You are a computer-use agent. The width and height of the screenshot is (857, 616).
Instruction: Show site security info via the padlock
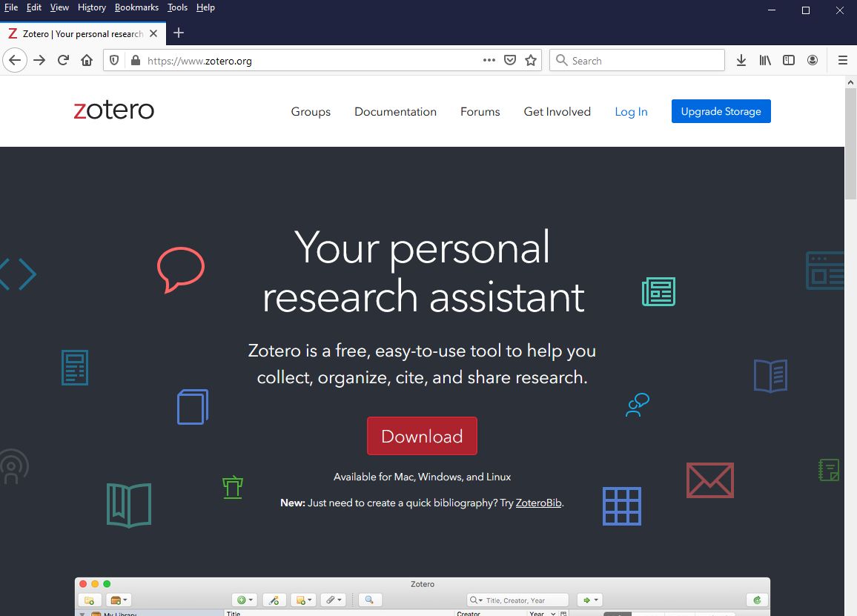click(x=136, y=60)
